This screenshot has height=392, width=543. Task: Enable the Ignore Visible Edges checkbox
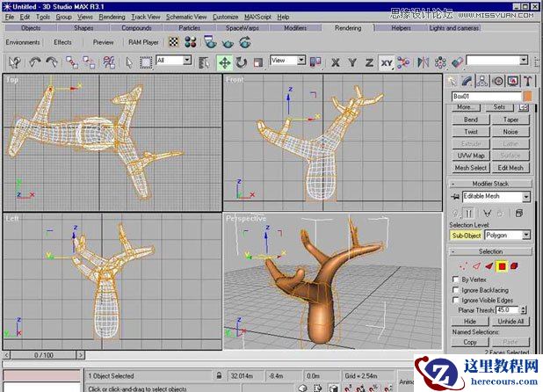click(456, 300)
